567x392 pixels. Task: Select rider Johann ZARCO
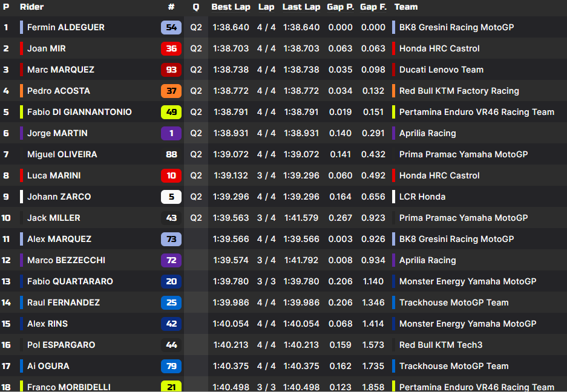pos(59,197)
